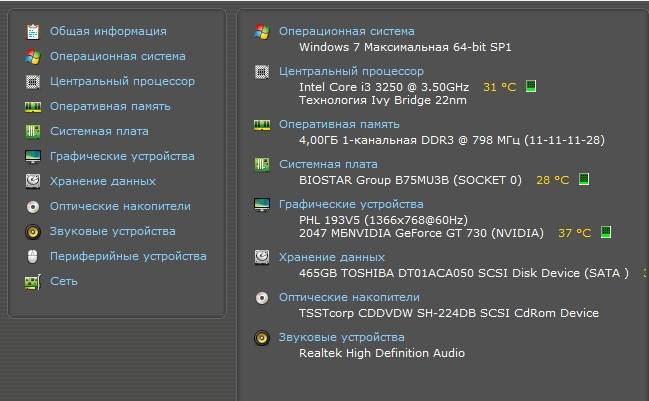Open Звуковые устройства section in sidebar
This screenshot has width=649, height=401.
tap(113, 231)
